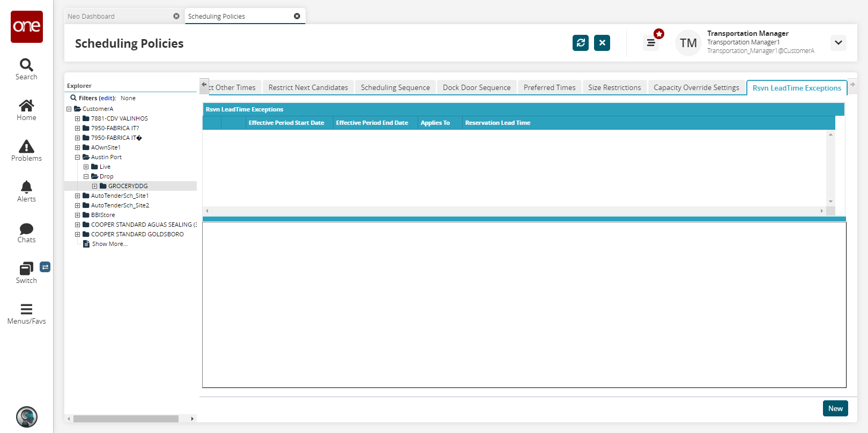Collapse the Austin Port node
Screen dimensions: 868x433
[77, 157]
